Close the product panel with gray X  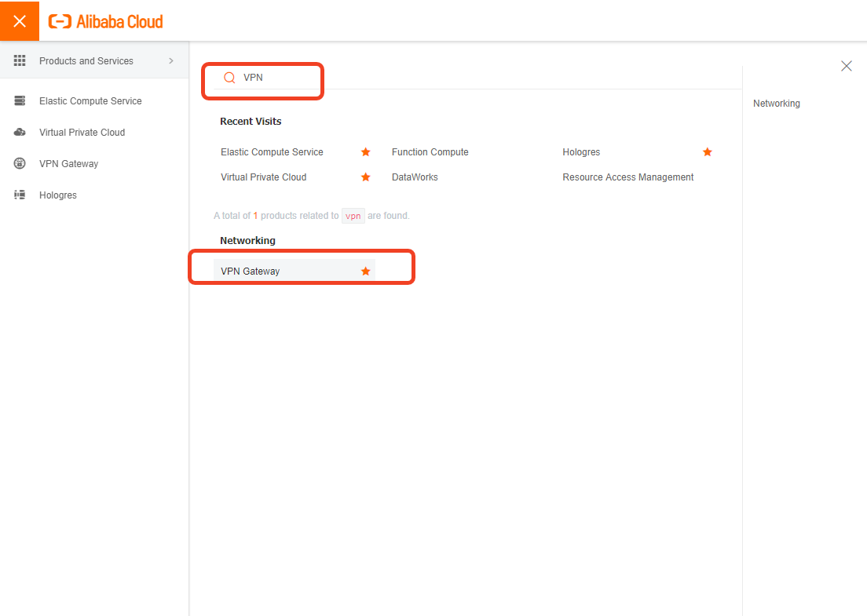[847, 66]
